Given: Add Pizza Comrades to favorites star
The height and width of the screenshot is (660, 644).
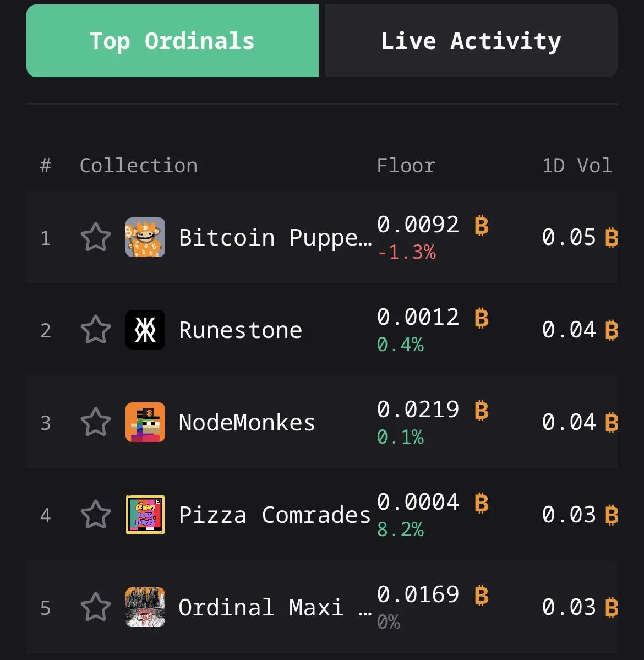Looking at the screenshot, I should pos(96,514).
